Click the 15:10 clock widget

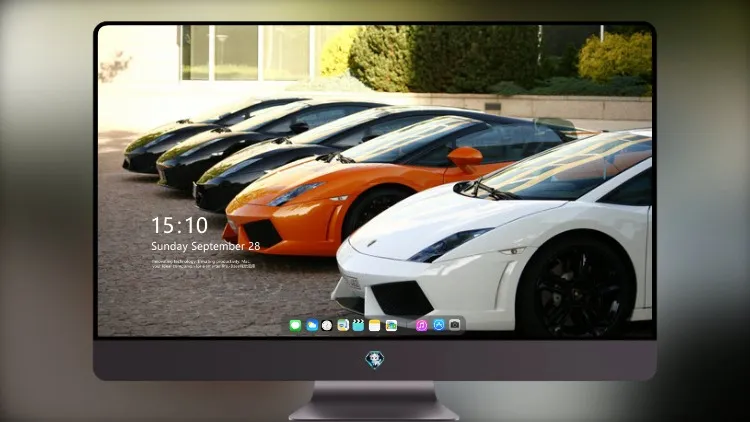click(x=179, y=225)
